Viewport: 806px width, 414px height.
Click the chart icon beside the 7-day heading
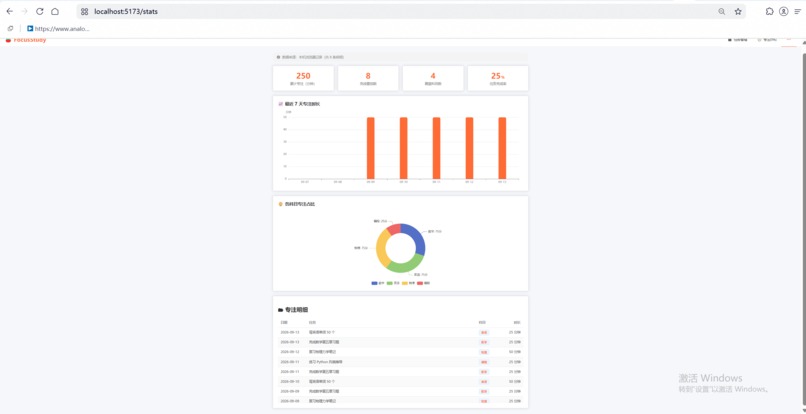(281, 104)
